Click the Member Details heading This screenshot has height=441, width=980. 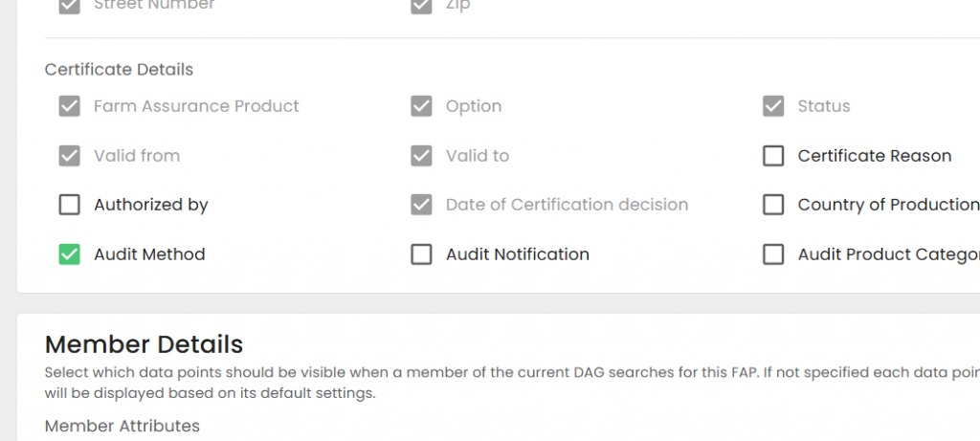[144, 344]
